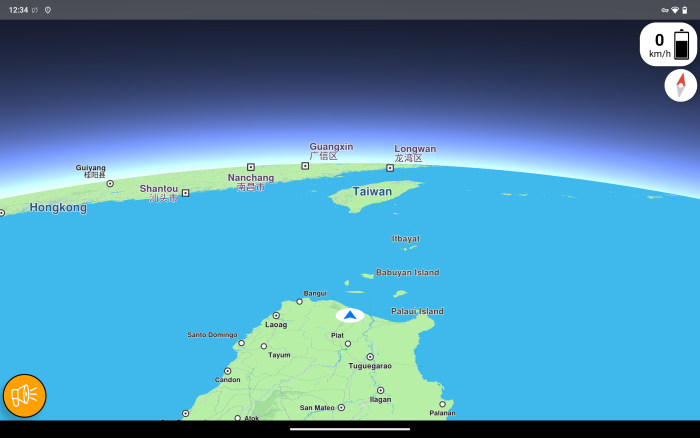Select the Guangxin city marker

[x=305, y=166]
